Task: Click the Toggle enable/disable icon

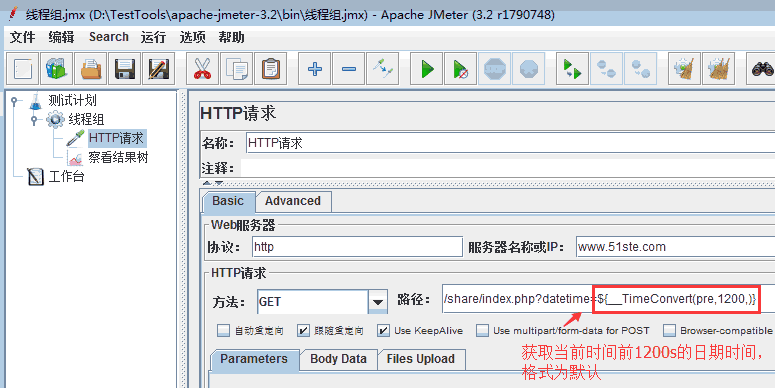Action: pos(383,69)
